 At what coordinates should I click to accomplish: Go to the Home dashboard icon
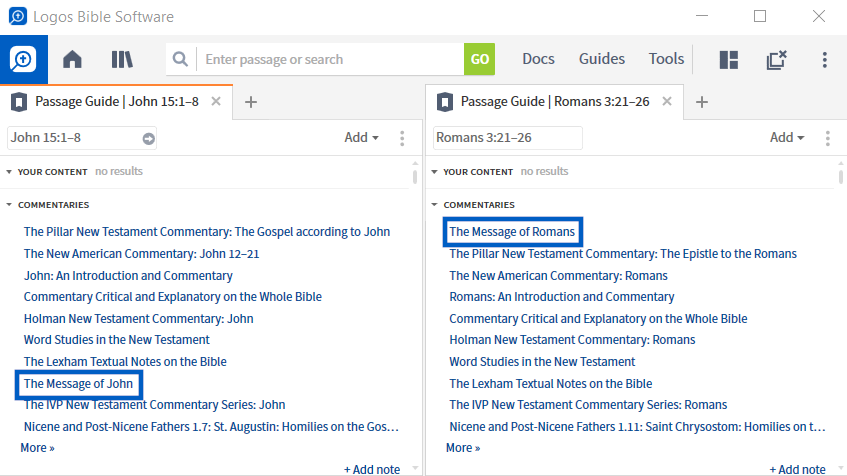coord(72,59)
